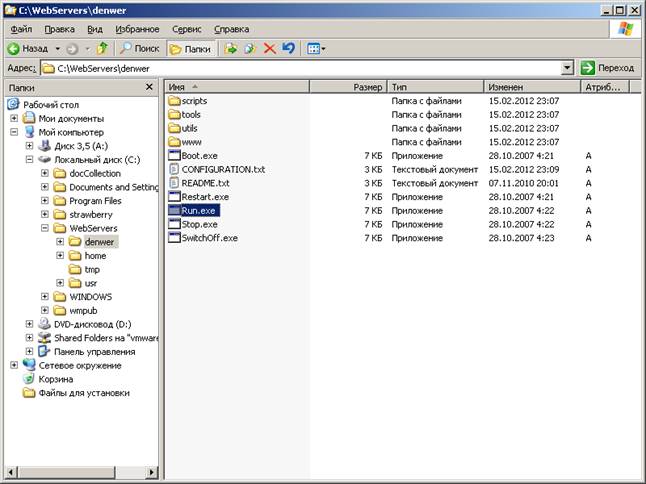Collapse the WebServers tree node
This screenshot has height=484, width=646.
(x=44, y=228)
